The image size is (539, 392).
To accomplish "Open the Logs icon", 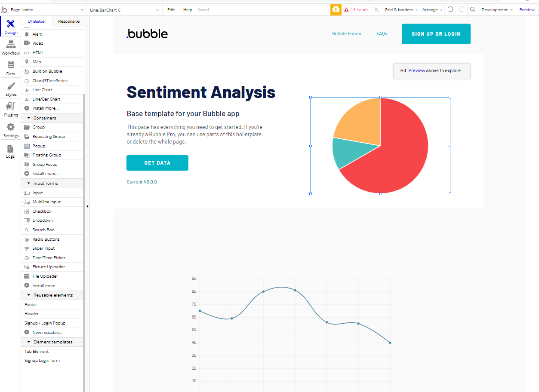I will pos(10,148).
